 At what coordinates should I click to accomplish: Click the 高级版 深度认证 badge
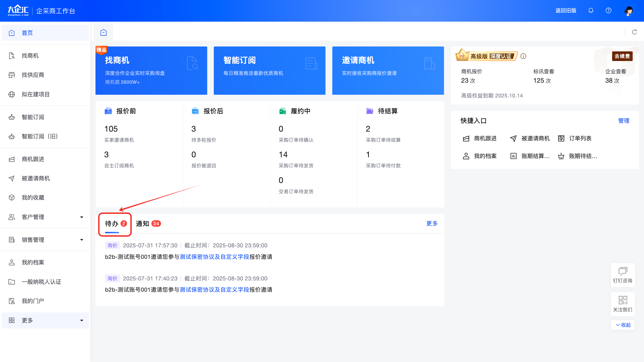[486, 55]
